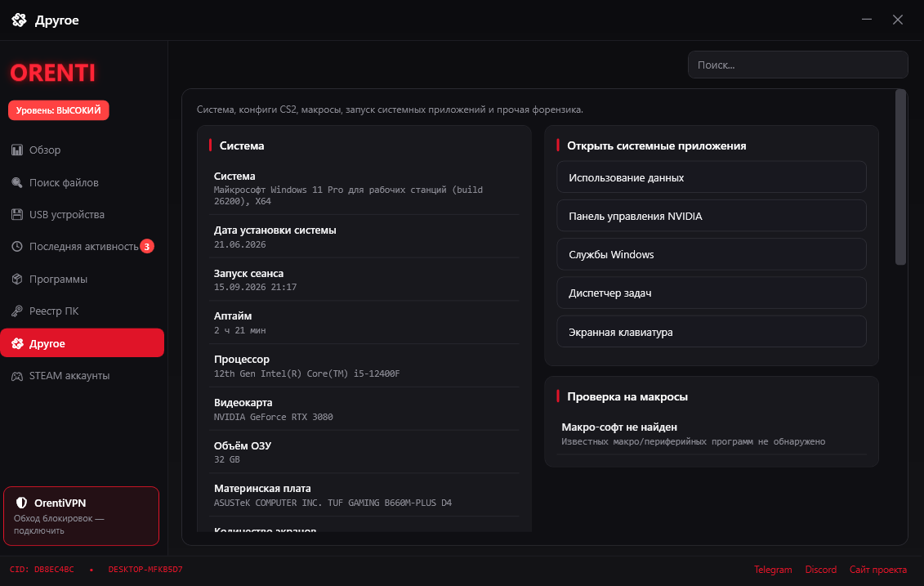
Task: Connect OrentiVPN from the promo card
Action: pos(82,516)
